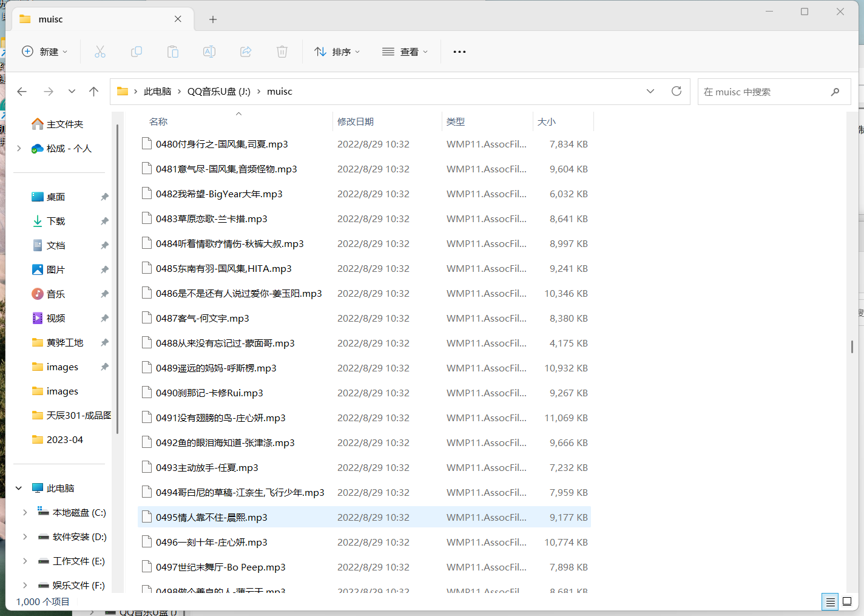Click the search magnifier icon
This screenshot has width=864, height=616.
[x=835, y=92]
